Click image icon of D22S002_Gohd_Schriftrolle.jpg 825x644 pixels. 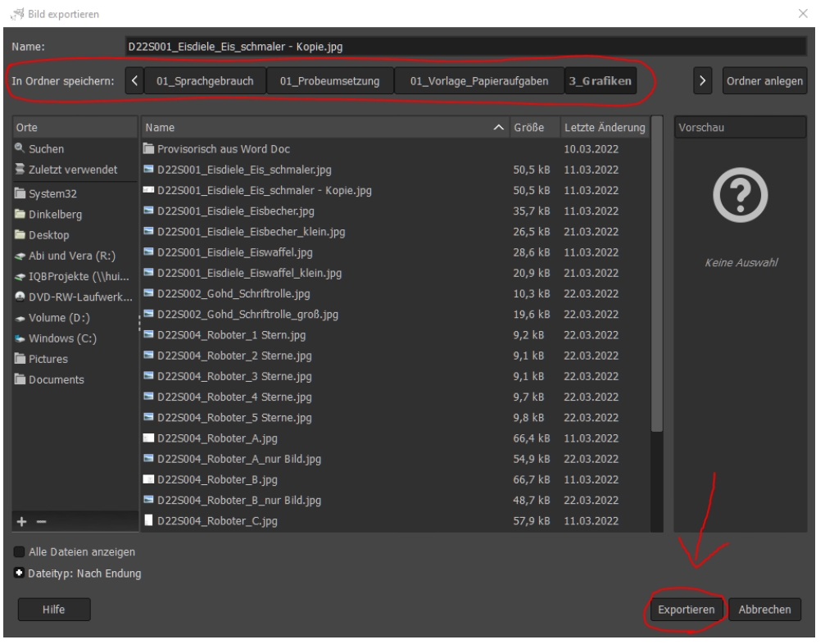[x=148, y=293]
